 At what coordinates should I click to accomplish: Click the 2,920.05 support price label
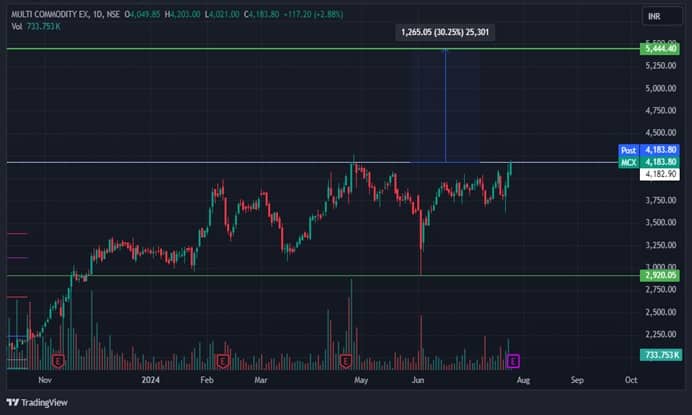660,275
